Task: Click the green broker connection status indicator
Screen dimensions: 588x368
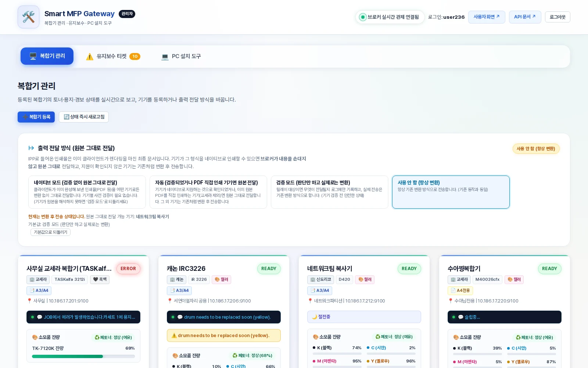Action: [x=363, y=17]
